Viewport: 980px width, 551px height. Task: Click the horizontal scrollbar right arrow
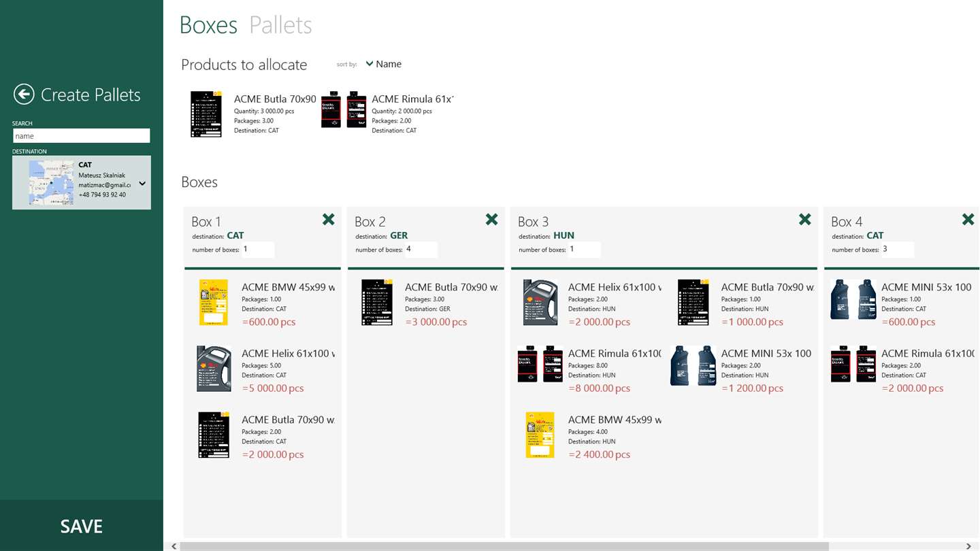pos(968,546)
